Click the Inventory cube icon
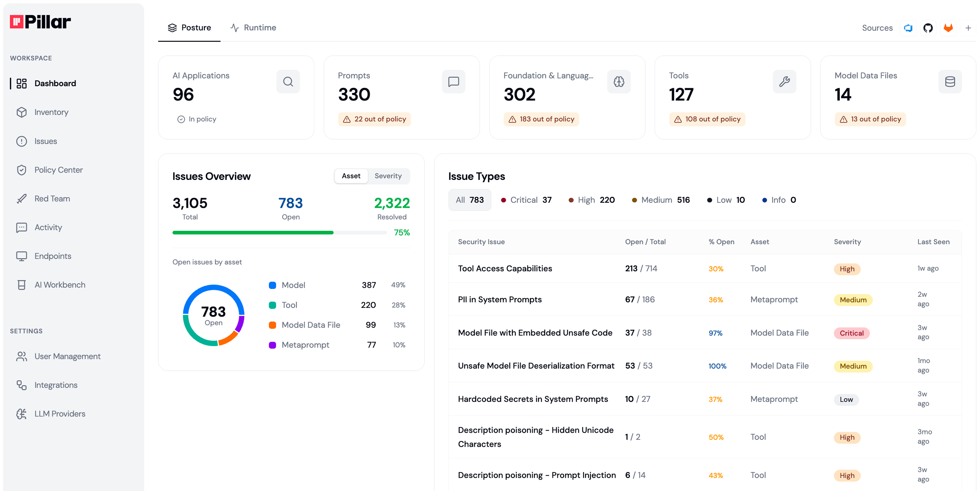980x491 pixels. click(x=22, y=112)
